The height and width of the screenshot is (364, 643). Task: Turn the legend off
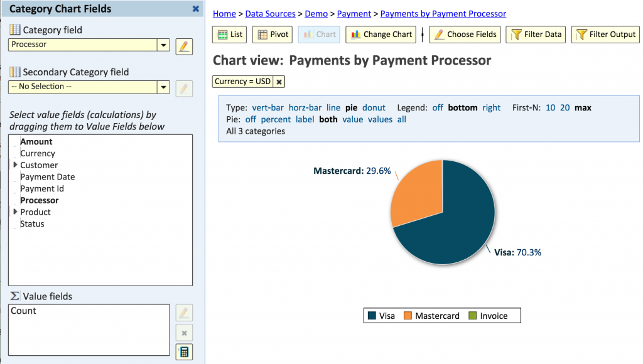pyautogui.click(x=438, y=107)
